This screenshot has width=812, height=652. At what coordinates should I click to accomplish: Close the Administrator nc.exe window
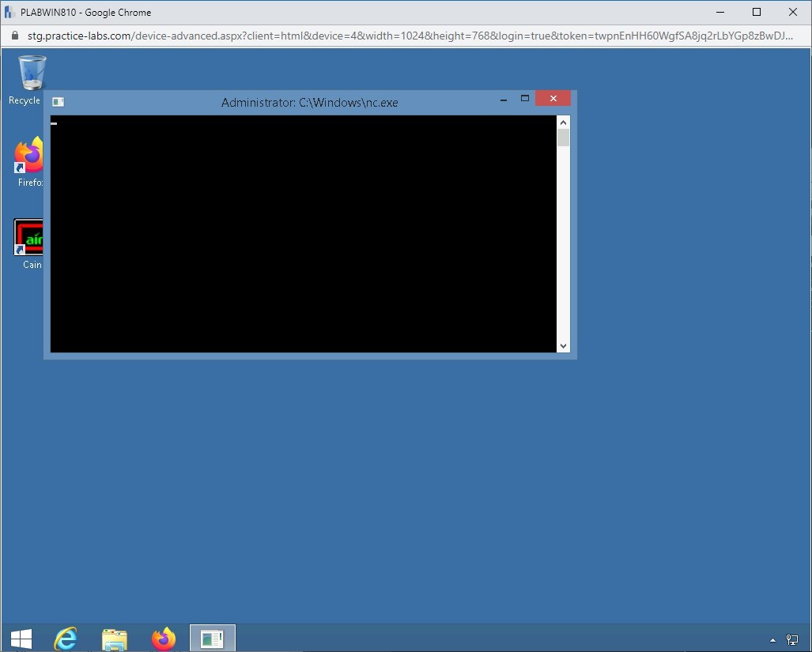click(553, 99)
